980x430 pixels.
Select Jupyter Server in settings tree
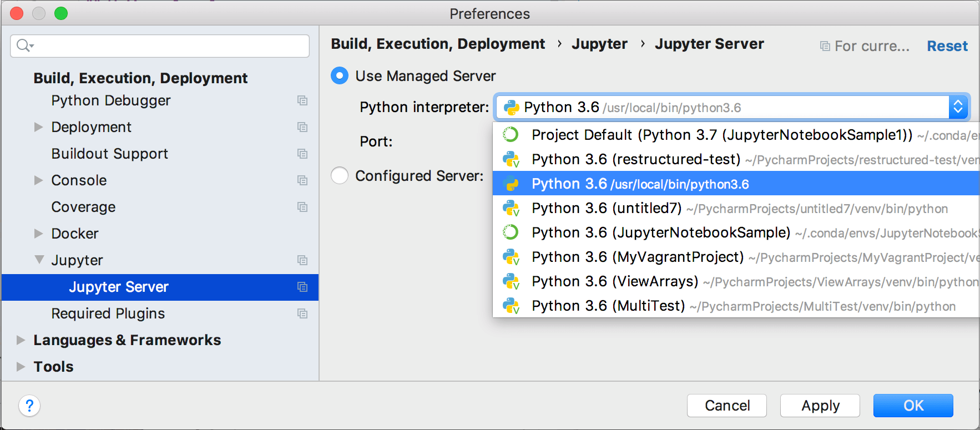[x=160, y=287]
